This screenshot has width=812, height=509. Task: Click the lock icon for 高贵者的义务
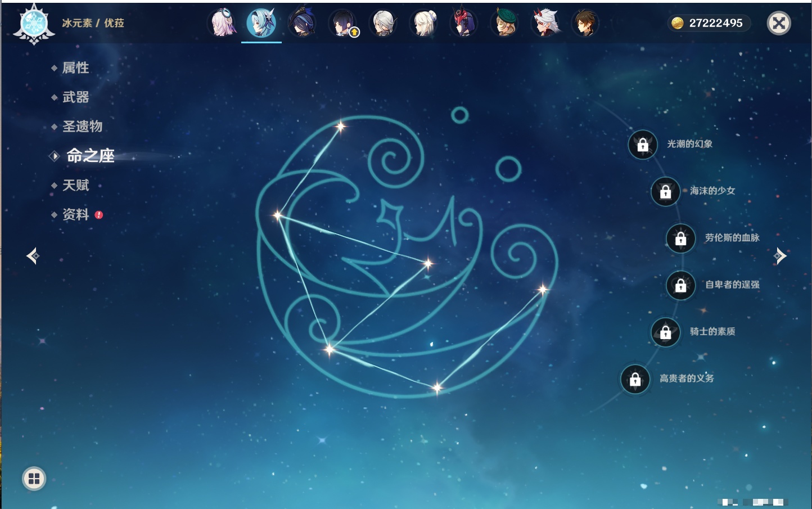pyautogui.click(x=635, y=379)
